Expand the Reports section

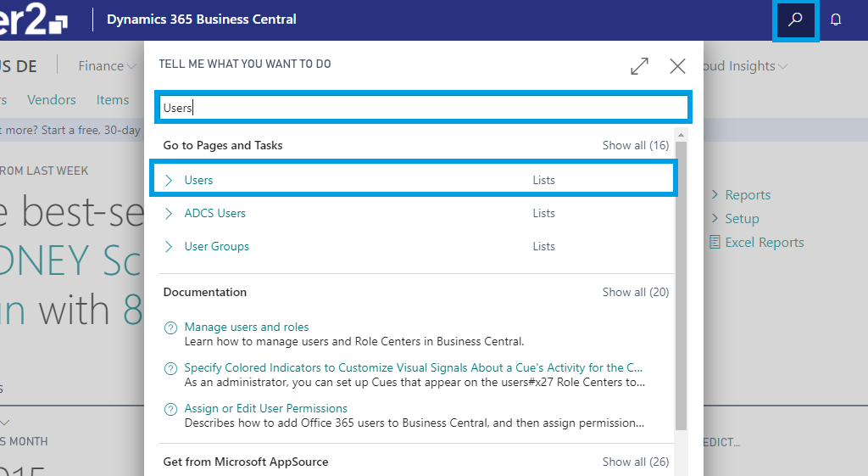coord(715,195)
